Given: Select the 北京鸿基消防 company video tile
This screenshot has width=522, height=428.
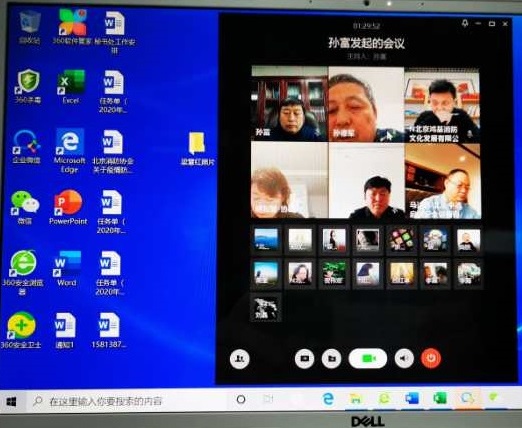Looking at the screenshot, I should point(442,105).
